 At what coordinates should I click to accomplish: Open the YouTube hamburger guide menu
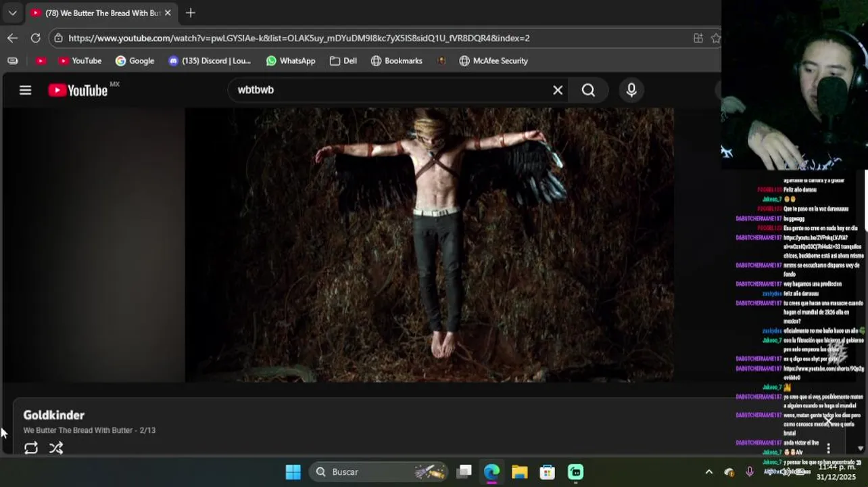coord(25,90)
